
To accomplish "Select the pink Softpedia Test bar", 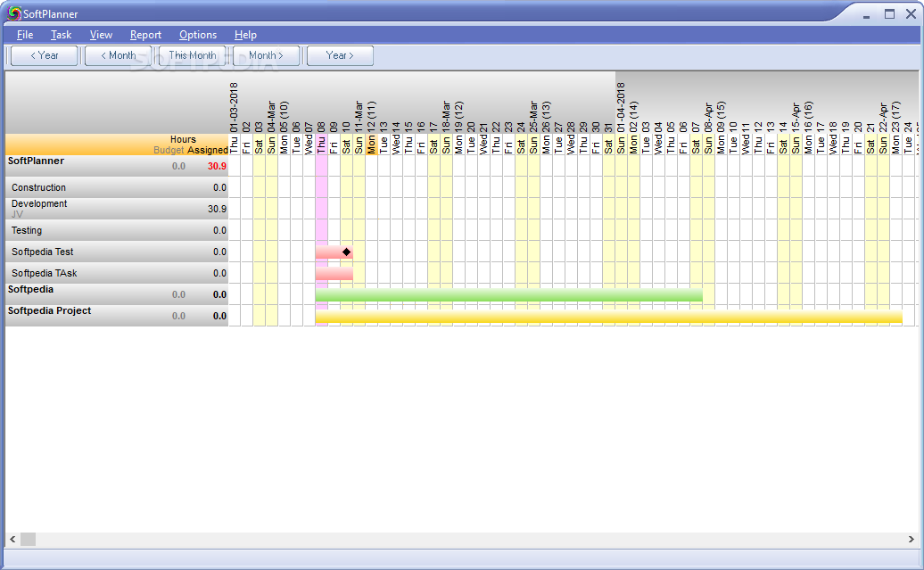I will tap(334, 252).
